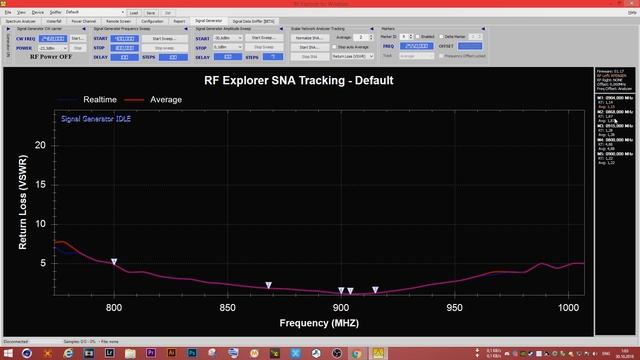640x360 pixels.
Task: Open Google Chrome from taskbar
Action: (x=357, y=353)
